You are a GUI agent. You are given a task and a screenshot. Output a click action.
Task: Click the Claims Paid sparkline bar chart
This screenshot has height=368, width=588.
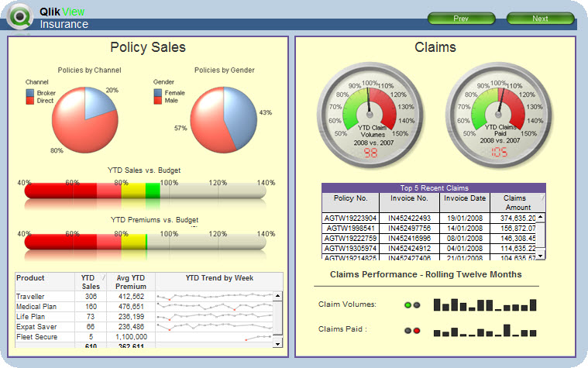click(486, 331)
